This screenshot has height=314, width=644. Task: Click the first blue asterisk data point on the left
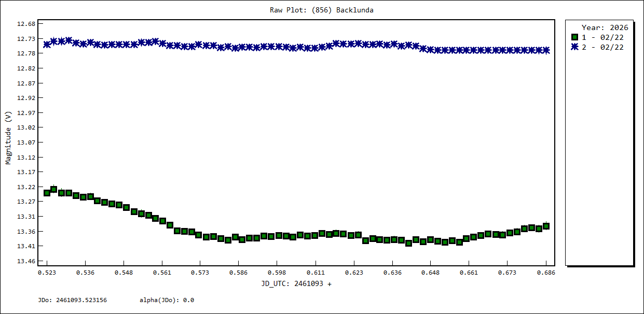[47, 45]
